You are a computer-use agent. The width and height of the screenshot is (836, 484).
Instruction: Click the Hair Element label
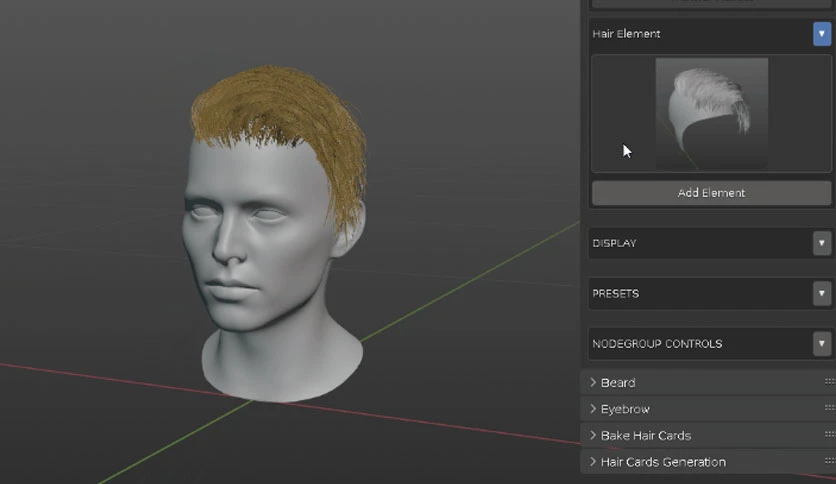pos(626,34)
